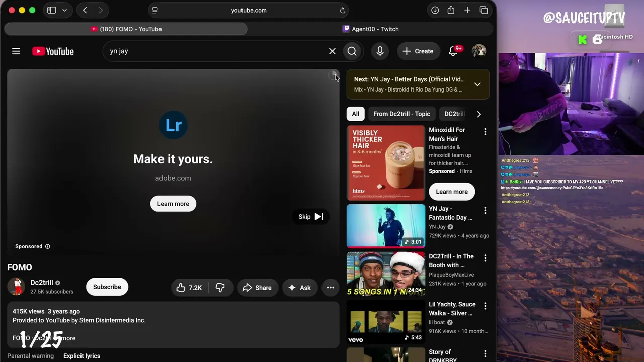Subscribe to Dc2trill channel
The height and width of the screenshot is (362, 644).
[107, 287]
